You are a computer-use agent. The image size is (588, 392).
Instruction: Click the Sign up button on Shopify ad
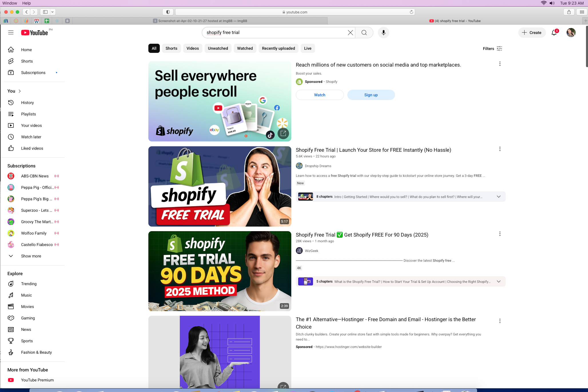pos(371,95)
